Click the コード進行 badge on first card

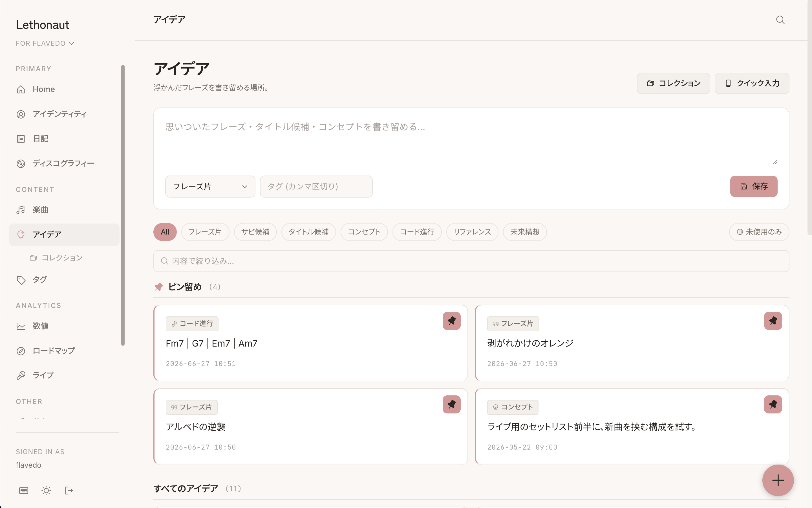(x=192, y=323)
